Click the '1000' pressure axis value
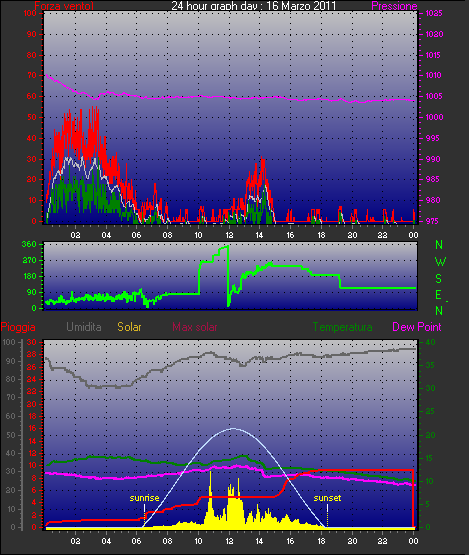Image resolution: width=469 pixels, height=555 pixels. click(x=434, y=117)
